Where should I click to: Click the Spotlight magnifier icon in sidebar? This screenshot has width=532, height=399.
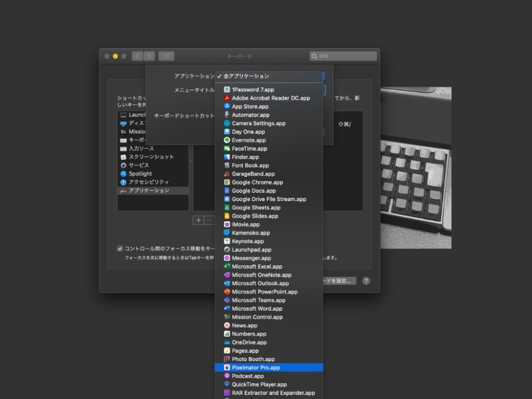click(123, 174)
